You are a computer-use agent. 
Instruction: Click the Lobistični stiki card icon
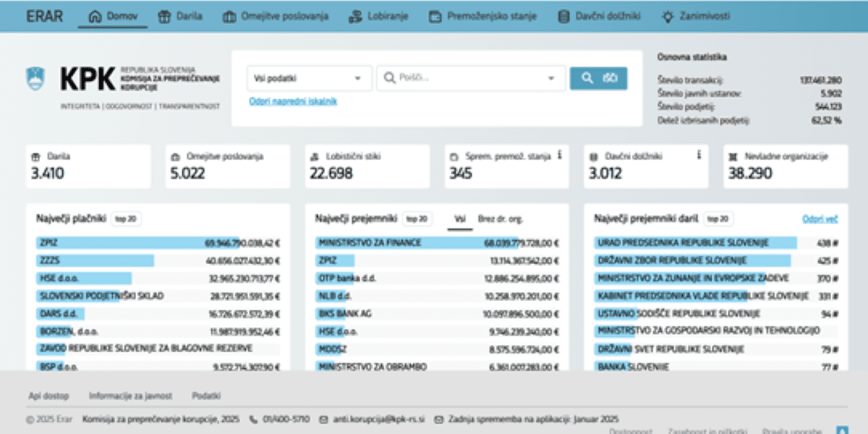pyautogui.click(x=313, y=156)
